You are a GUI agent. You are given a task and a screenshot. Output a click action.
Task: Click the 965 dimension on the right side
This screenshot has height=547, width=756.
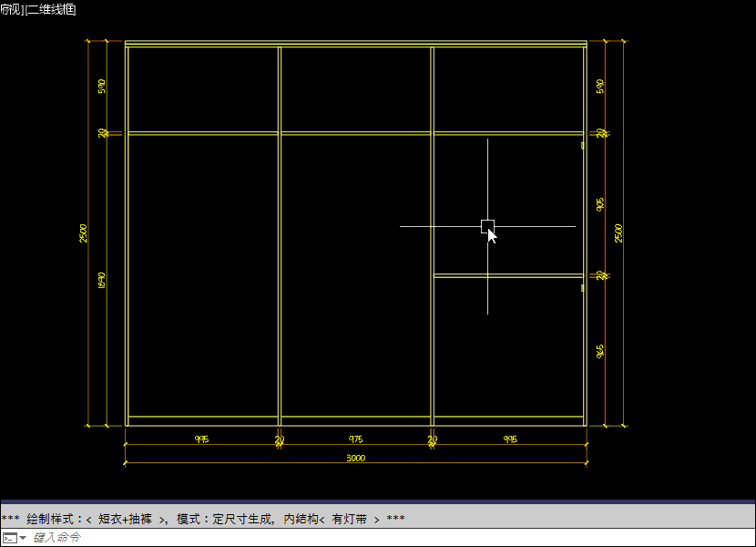tap(600, 351)
